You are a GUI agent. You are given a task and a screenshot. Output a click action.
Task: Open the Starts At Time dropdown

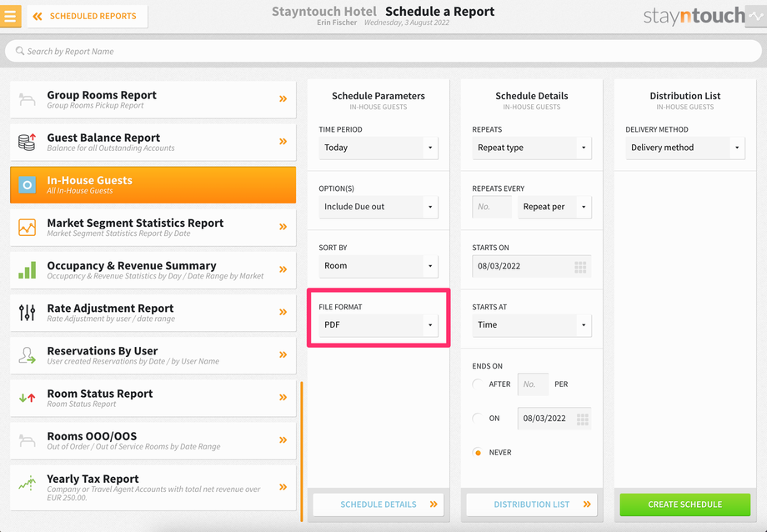tap(532, 325)
